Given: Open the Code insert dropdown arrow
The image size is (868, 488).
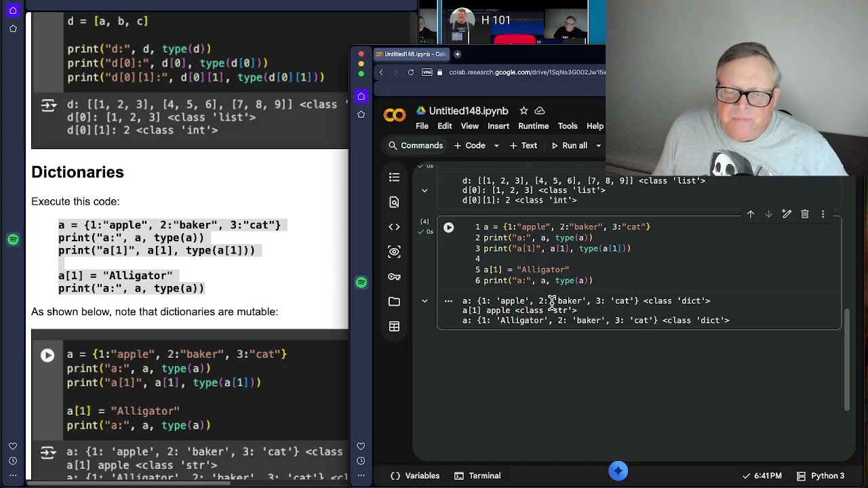Looking at the screenshot, I should pos(496,146).
